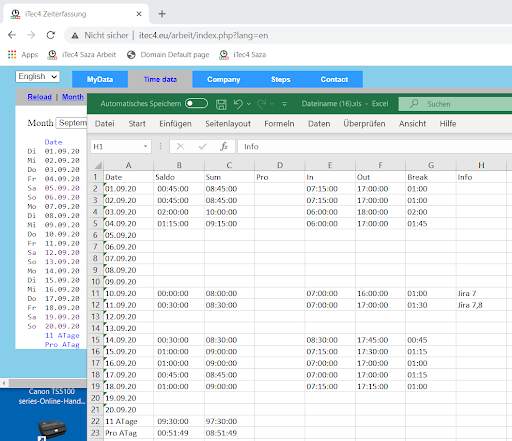
Task: Click the Reload link on web page
Action: click(39, 97)
